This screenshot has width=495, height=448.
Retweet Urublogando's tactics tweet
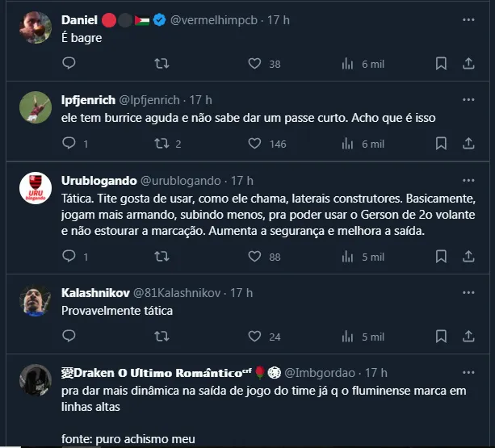(162, 257)
